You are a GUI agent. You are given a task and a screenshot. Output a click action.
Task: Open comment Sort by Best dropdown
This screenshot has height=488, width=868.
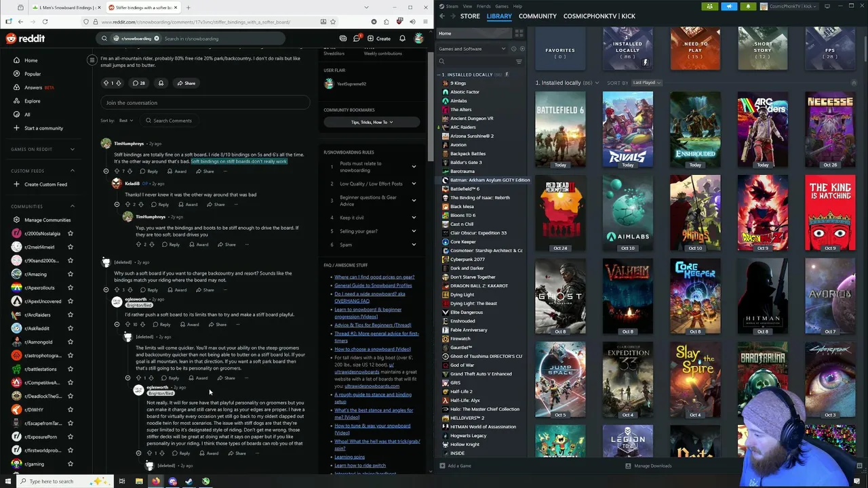coord(125,121)
